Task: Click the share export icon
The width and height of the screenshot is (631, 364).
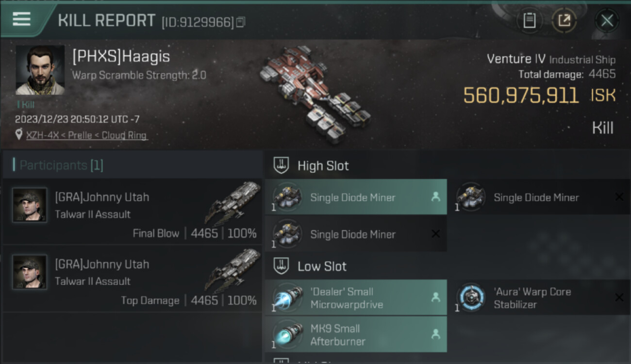Action: pyautogui.click(x=564, y=20)
